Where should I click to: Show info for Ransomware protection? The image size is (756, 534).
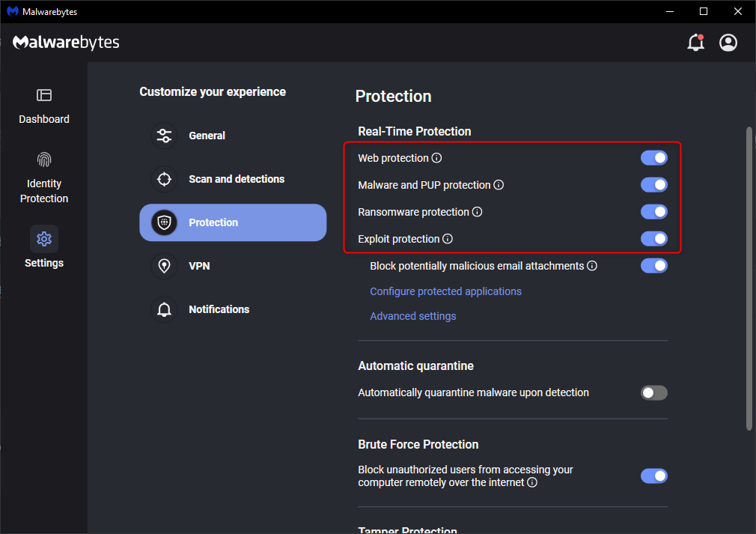477,212
